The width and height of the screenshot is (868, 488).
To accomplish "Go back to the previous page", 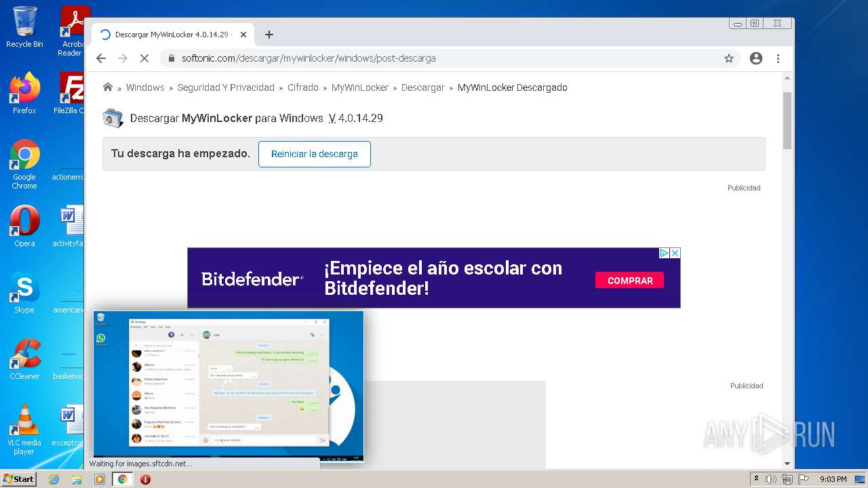I will coord(101,58).
